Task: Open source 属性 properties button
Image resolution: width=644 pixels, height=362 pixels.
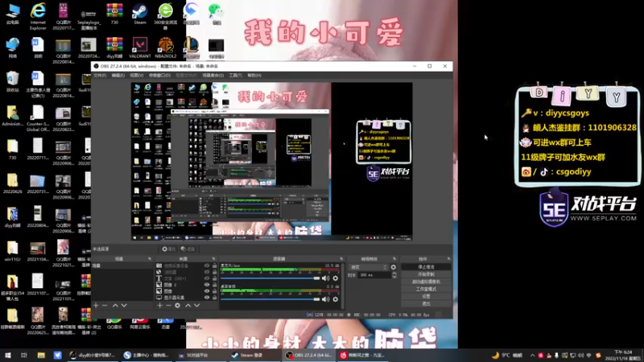Action: click(x=169, y=249)
